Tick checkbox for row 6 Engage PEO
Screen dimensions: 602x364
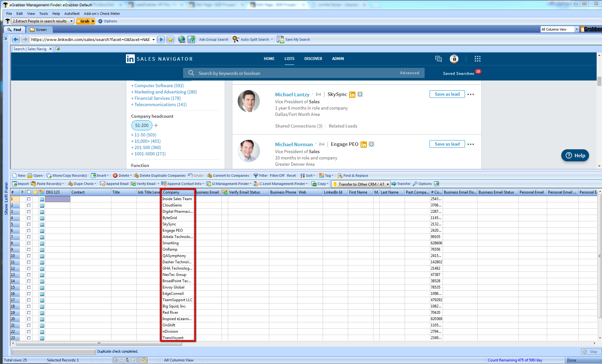pyautogui.click(x=29, y=230)
